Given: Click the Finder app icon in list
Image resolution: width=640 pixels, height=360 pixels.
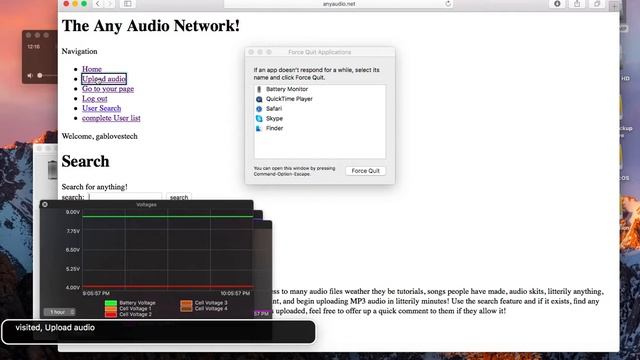Looking at the screenshot, I should [259, 128].
